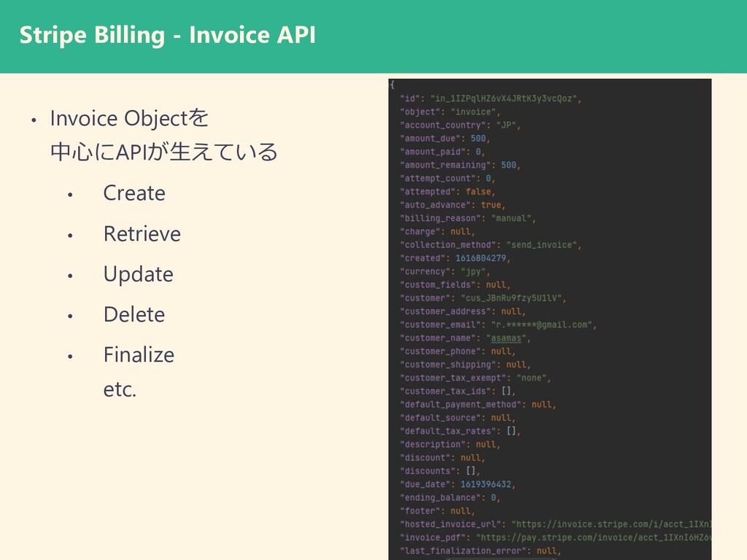Screen dimensions: 747x560
Task: Click the "custom_fields": null line
Action: [455, 285]
